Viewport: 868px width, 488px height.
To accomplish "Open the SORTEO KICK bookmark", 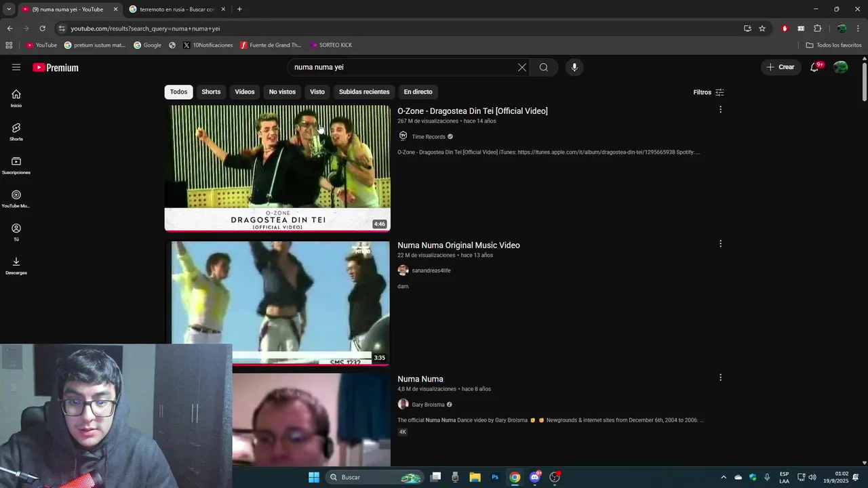I will (x=331, y=45).
